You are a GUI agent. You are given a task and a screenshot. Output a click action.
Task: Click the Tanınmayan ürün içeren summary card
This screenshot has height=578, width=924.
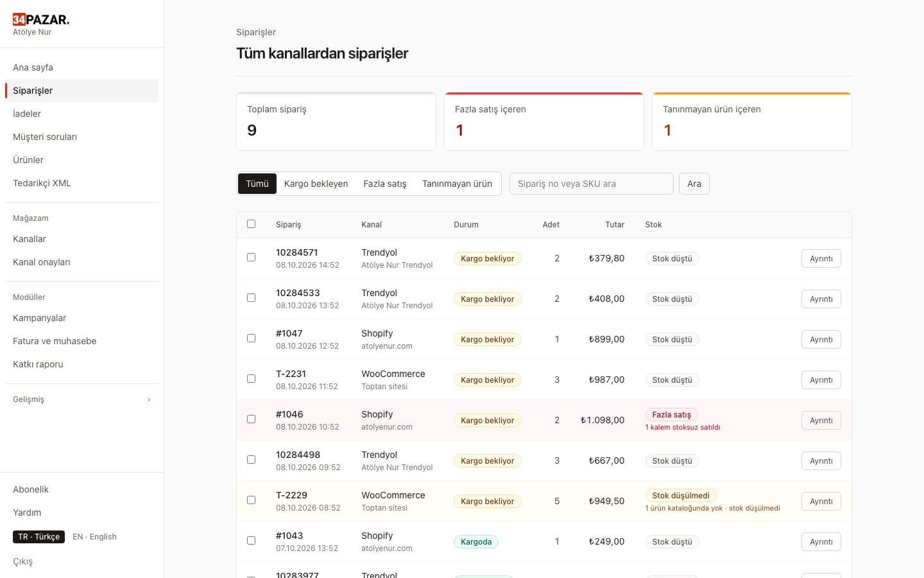point(752,121)
